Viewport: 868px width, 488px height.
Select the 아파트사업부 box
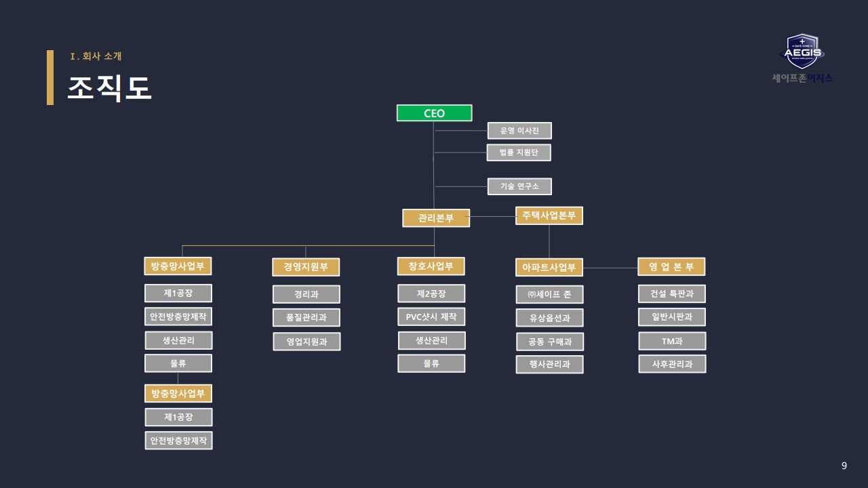point(549,268)
